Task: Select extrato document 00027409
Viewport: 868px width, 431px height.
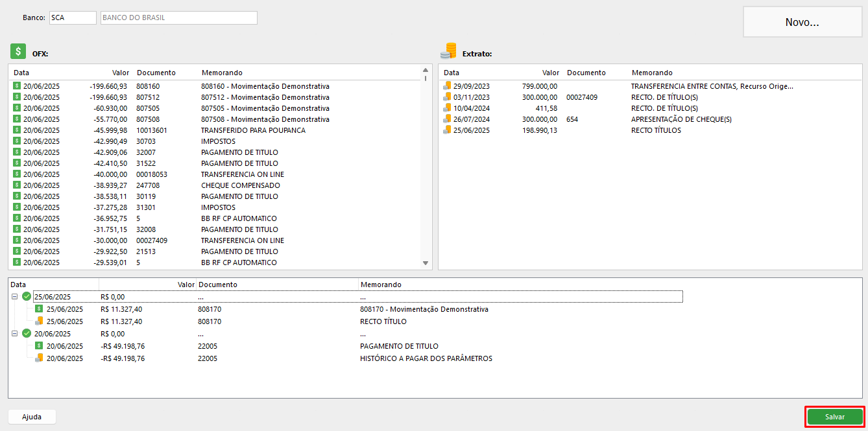Action: click(x=582, y=97)
